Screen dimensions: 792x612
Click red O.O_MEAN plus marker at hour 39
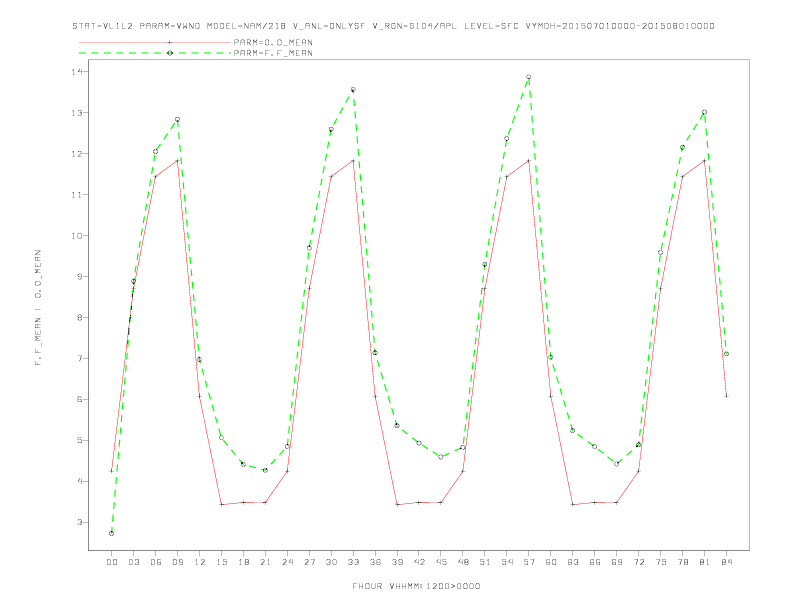tap(397, 504)
